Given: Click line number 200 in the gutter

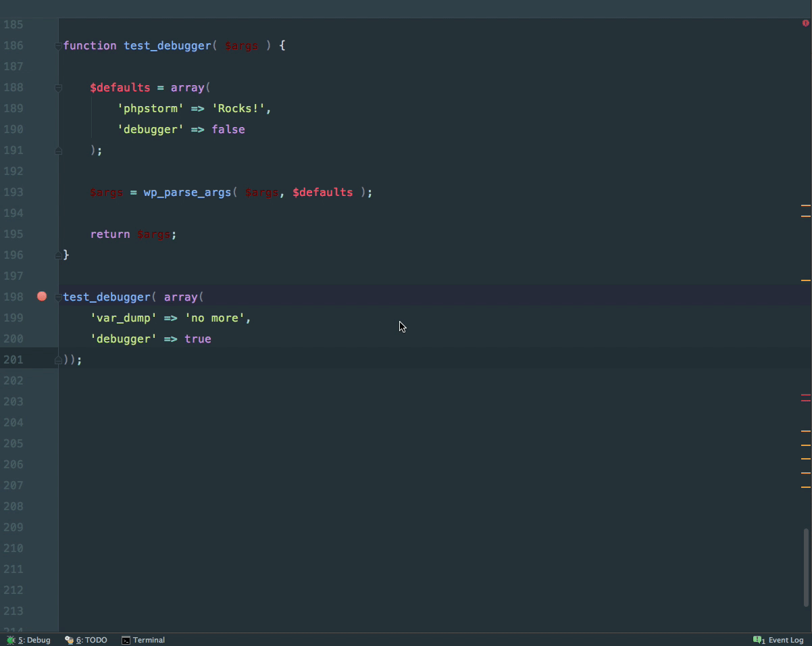Looking at the screenshot, I should 14,339.
